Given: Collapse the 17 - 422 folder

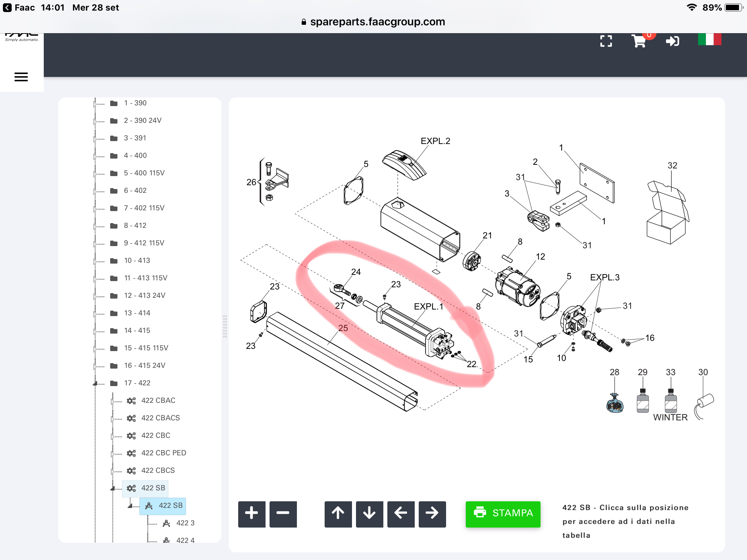Looking at the screenshot, I should tap(95, 383).
